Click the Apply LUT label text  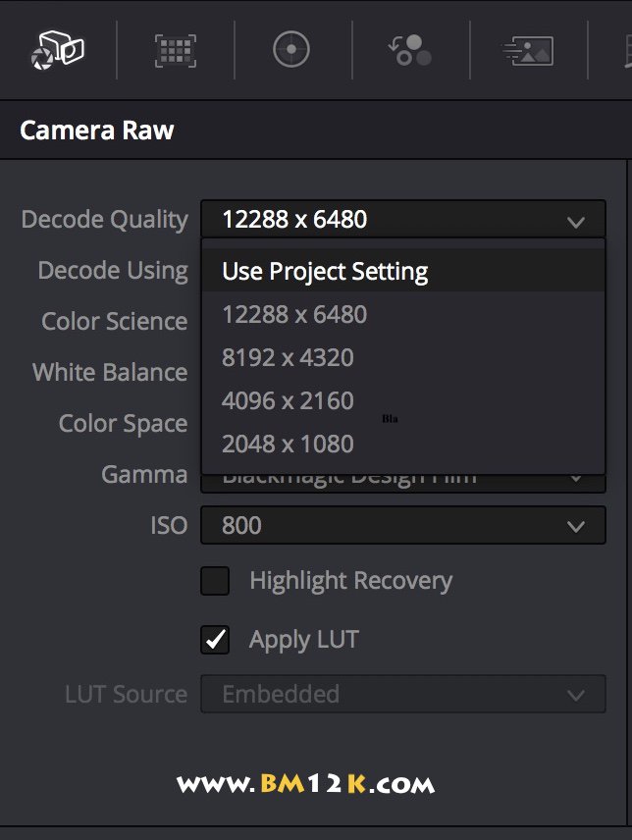click(x=304, y=640)
